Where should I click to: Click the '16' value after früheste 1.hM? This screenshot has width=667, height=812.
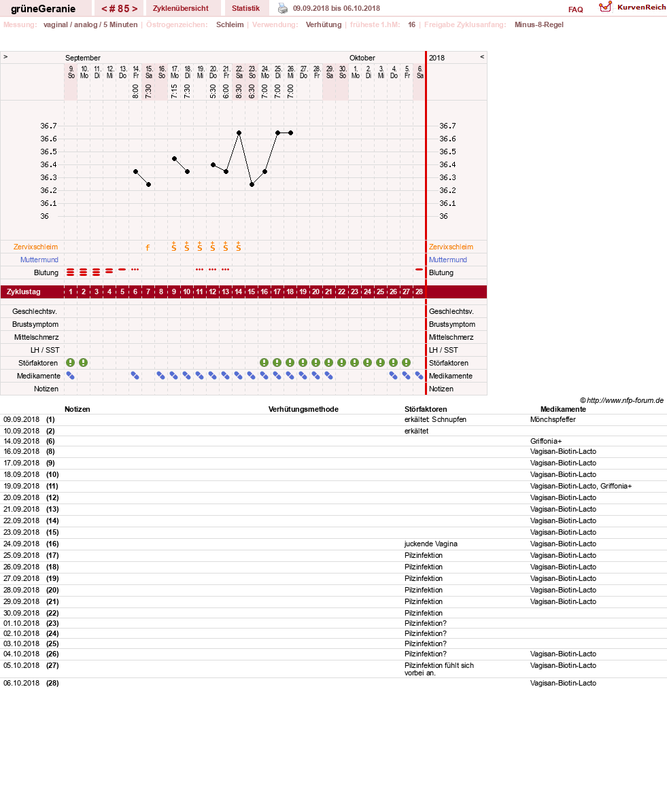[x=411, y=24]
